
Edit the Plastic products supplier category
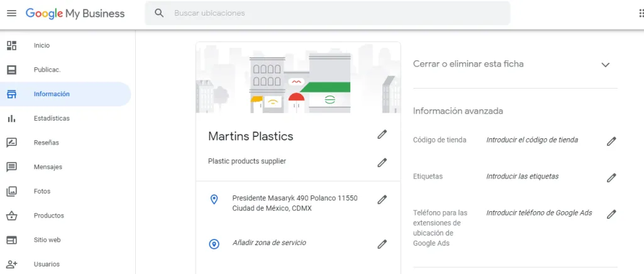382,163
